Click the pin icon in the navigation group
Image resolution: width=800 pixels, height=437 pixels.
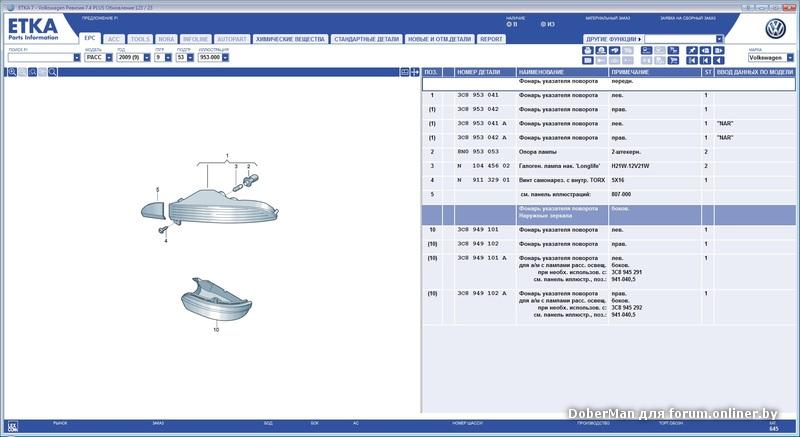(692, 50)
